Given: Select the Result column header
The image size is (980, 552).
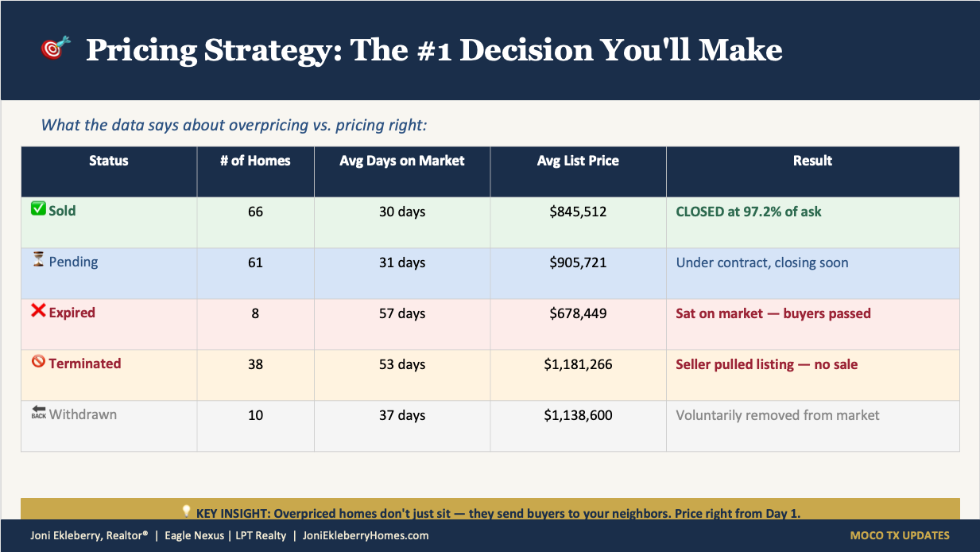Looking at the screenshot, I should click(812, 161).
